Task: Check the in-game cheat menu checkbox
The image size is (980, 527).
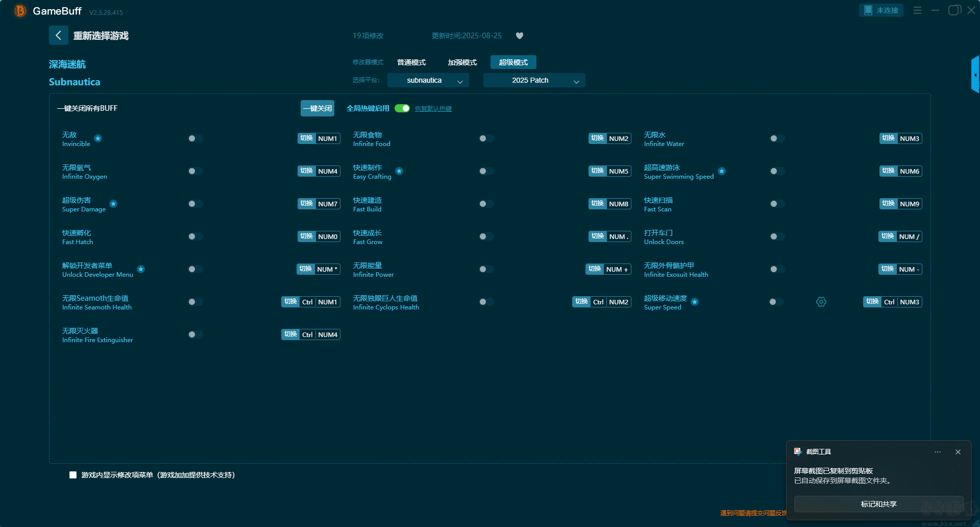Action: [x=73, y=475]
